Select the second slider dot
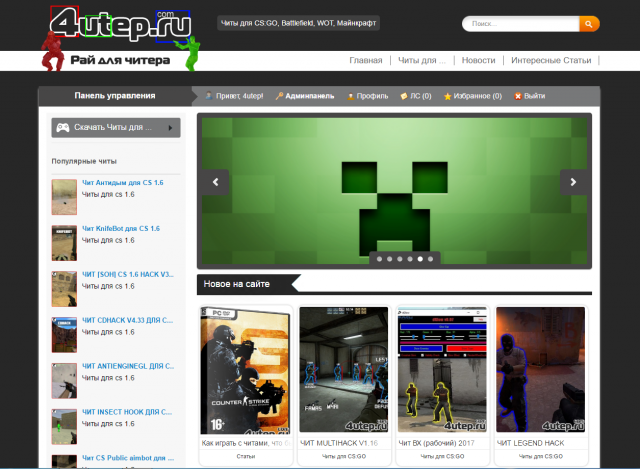Screen dimensions: 640x469 point(390,259)
